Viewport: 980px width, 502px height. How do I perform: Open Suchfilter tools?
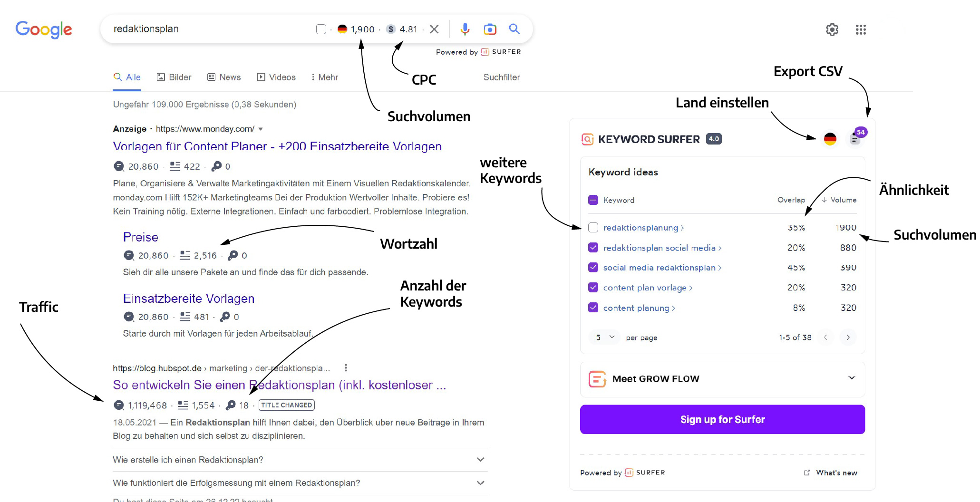[x=502, y=77]
